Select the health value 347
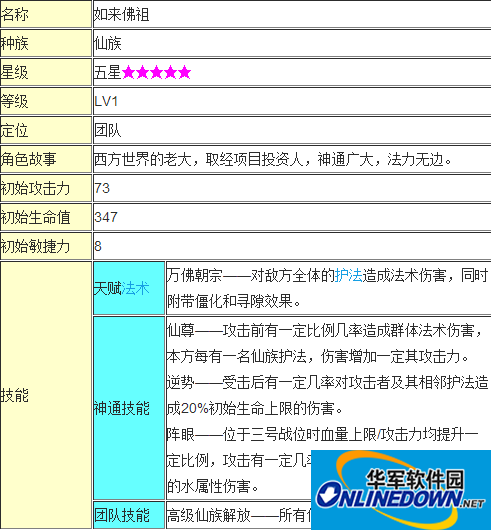The height and width of the screenshot is (530, 491). click(x=106, y=217)
